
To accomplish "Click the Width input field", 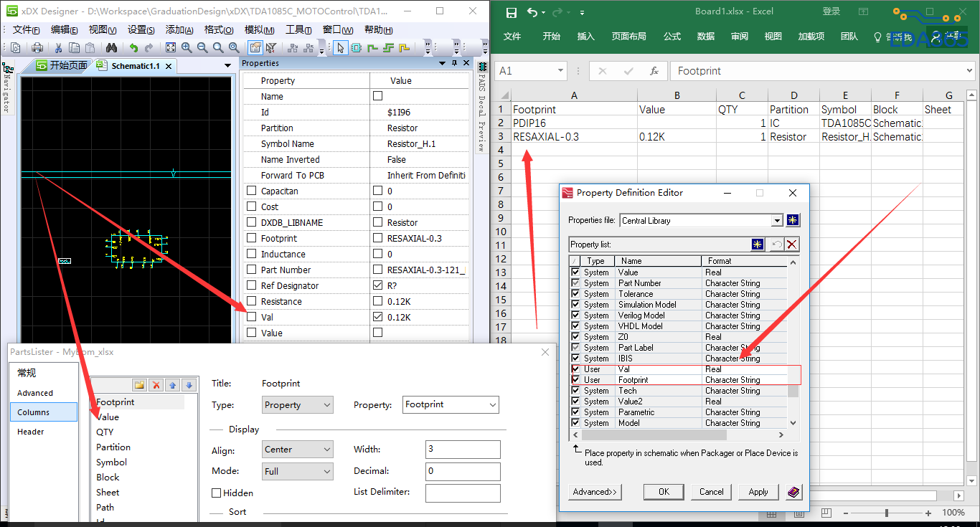I will [x=462, y=450].
